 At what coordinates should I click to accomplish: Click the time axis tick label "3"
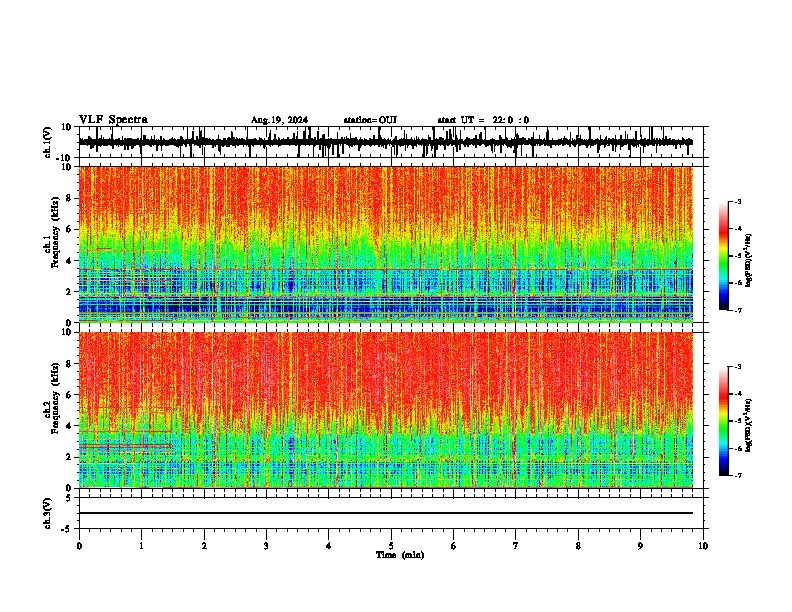pos(266,546)
